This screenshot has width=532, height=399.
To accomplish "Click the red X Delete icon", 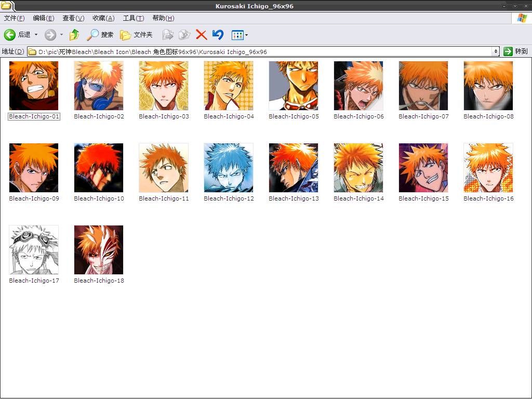I will point(201,35).
